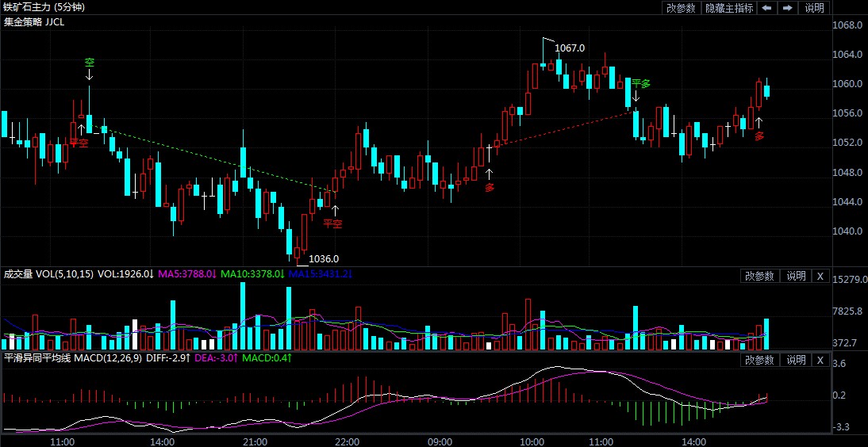Click the 1040.0 price axis label

[847, 231]
